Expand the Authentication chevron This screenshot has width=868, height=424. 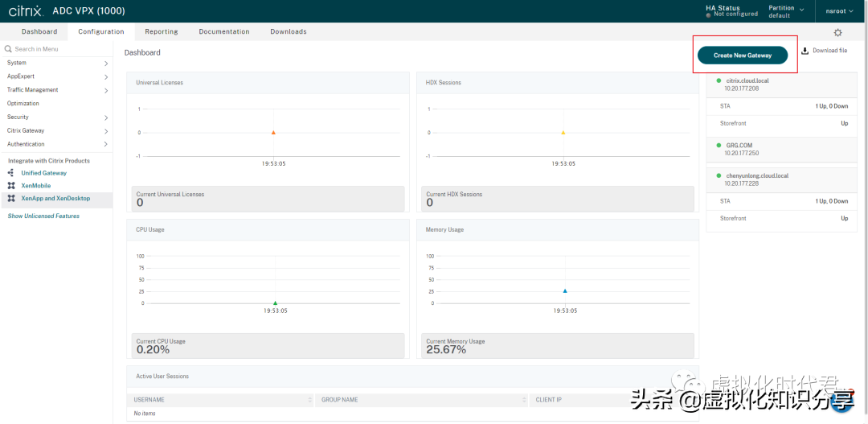pos(106,145)
